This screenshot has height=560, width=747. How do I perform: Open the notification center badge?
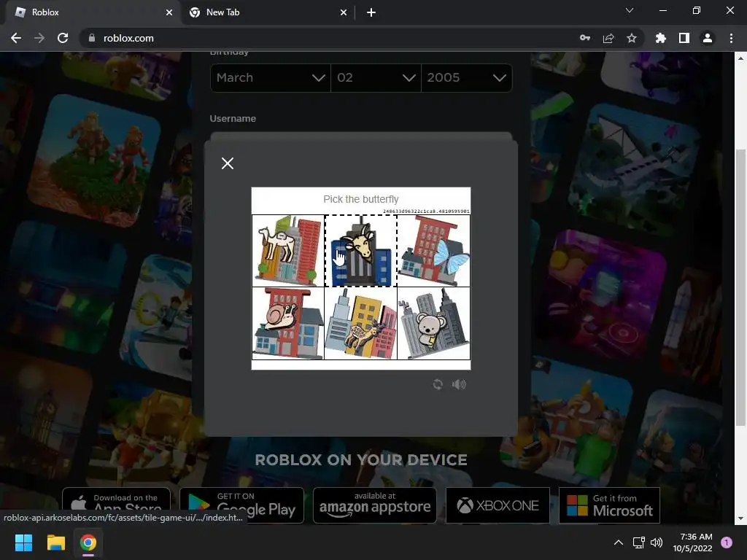[x=727, y=542]
